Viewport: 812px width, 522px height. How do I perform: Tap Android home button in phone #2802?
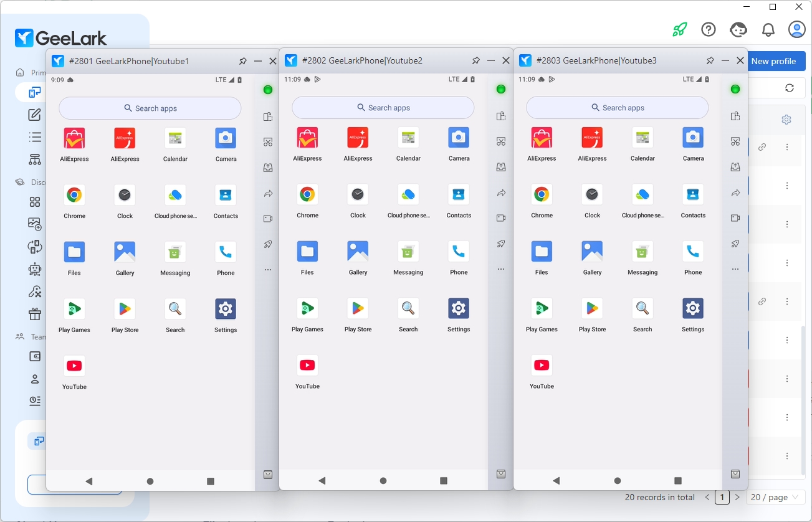pyautogui.click(x=383, y=481)
